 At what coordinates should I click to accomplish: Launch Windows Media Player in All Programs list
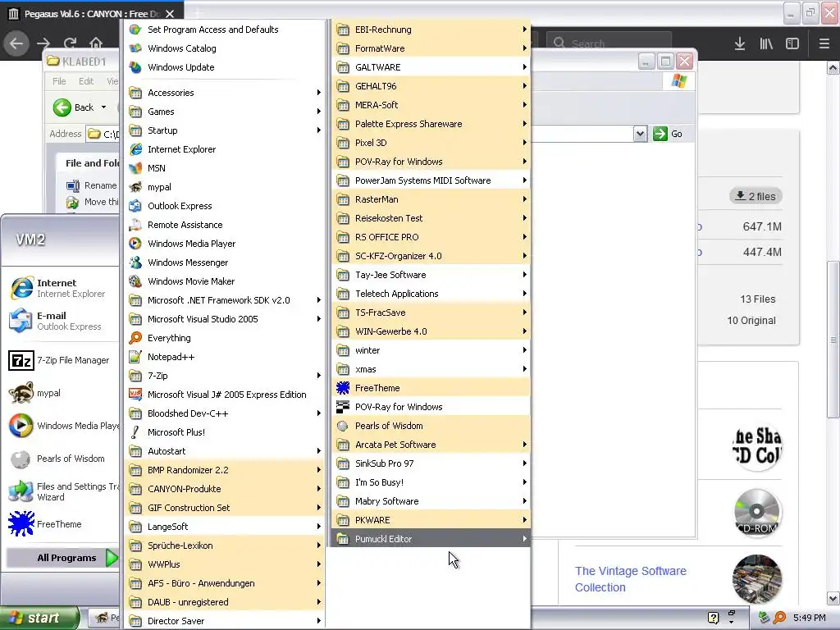(224, 244)
